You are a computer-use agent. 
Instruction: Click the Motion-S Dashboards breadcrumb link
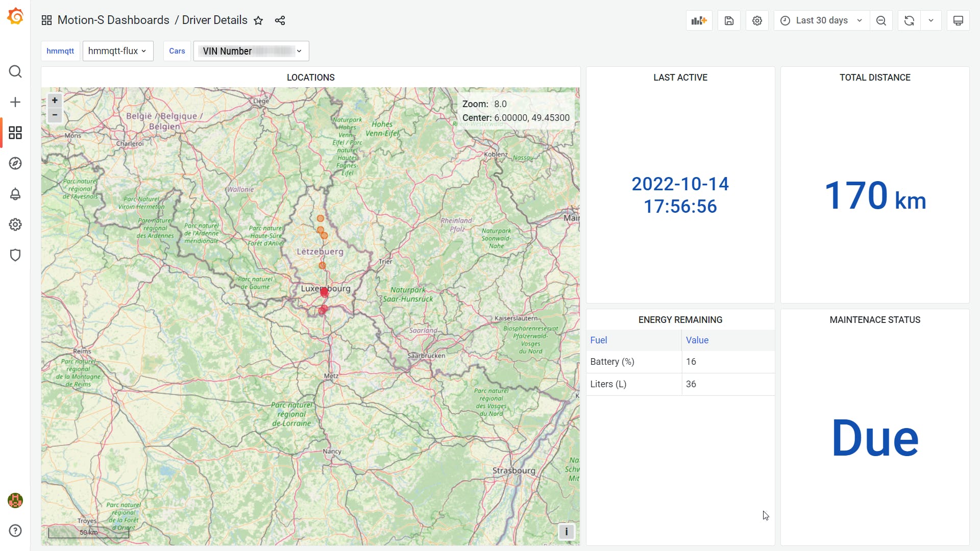[113, 20]
